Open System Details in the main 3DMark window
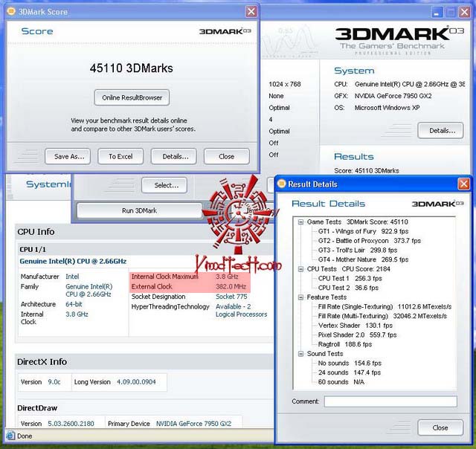The width and height of the screenshot is (476, 449). pyautogui.click(x=440, y=130)
